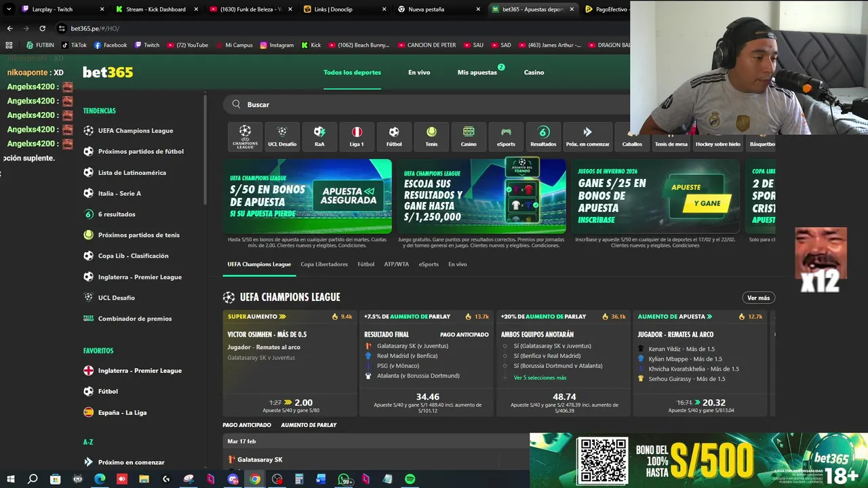Open the Mi Campus bookmark
The height and width of the screenshot is (488, 868).
coord(233,45)
